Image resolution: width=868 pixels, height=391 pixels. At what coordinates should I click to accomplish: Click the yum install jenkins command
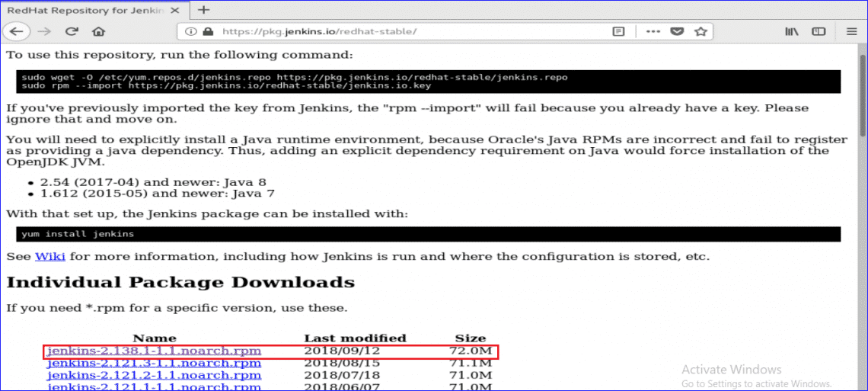78,234
